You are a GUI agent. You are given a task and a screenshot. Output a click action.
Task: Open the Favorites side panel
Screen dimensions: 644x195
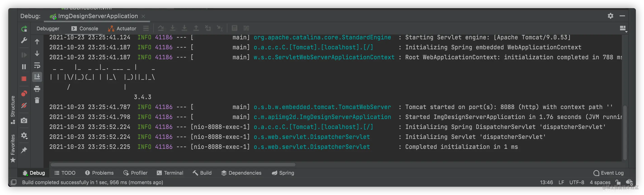coord(13,148)
